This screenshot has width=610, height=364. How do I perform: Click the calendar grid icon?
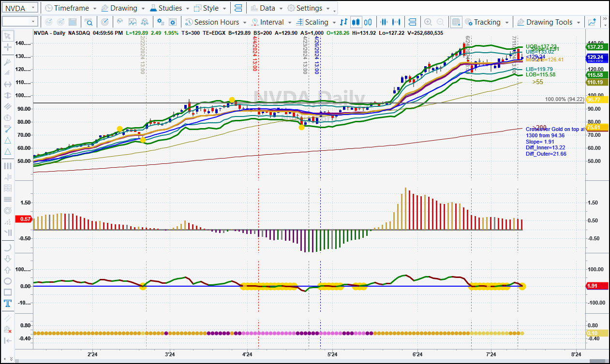coord(73,22)
